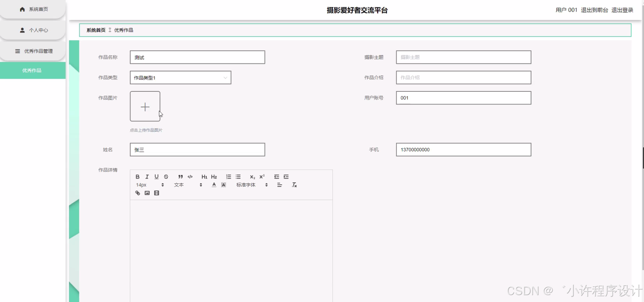Click inside 作品详情 rich text area
The height and width of the screenshot is (302, 644).
click(x=231, y=251)
